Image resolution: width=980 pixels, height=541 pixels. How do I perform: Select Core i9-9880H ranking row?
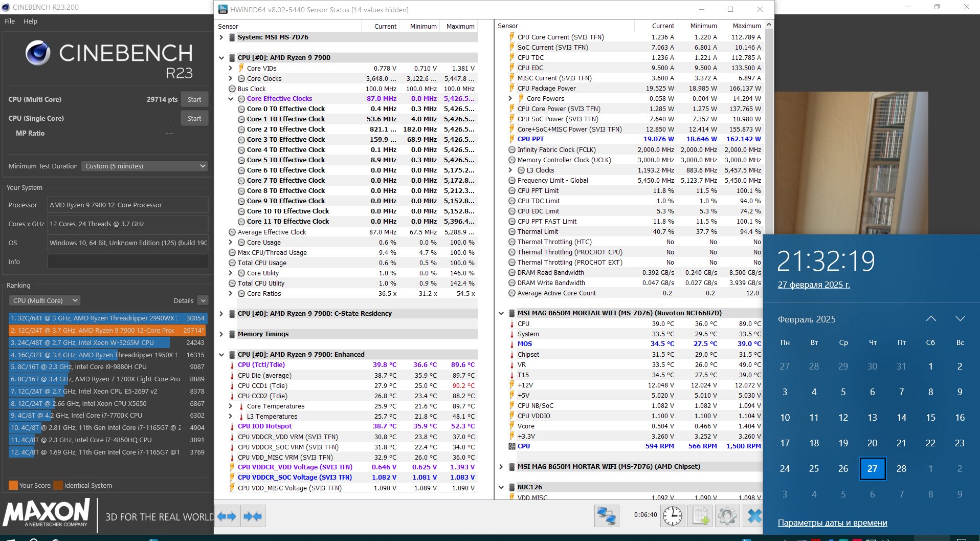pyautogui.click(x=108, y=367)
